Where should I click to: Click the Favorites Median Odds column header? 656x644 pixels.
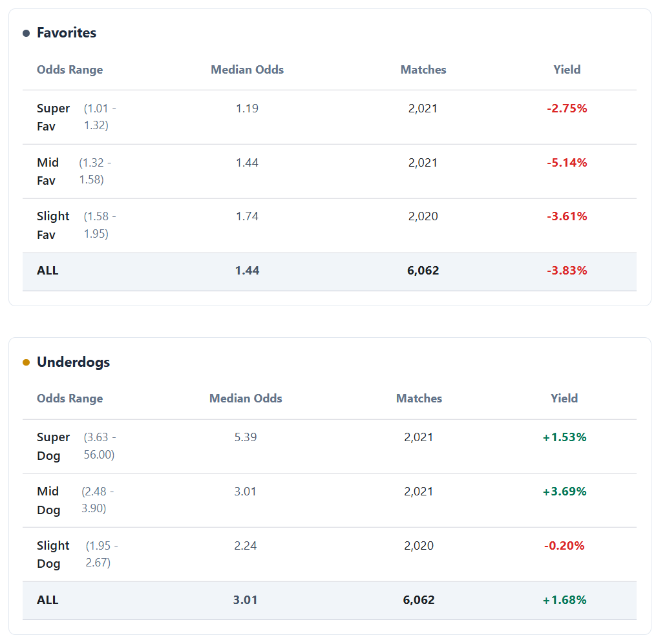pos(247,70)
